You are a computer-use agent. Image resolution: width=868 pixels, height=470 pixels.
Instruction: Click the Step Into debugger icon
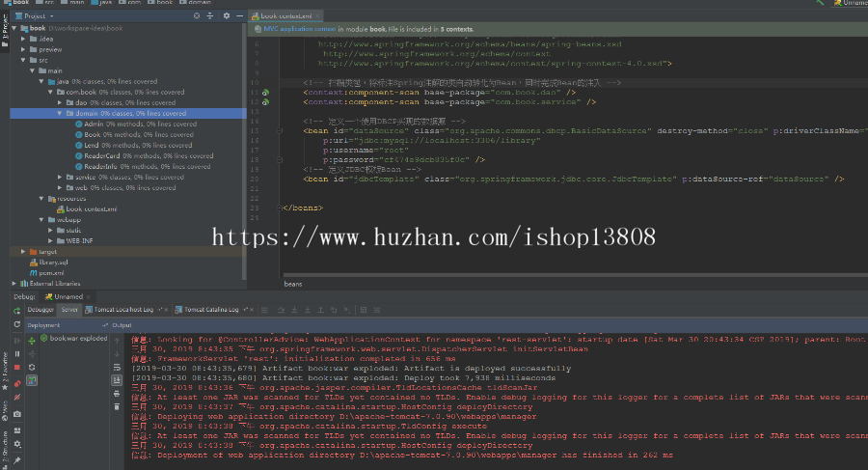(294, 310)
